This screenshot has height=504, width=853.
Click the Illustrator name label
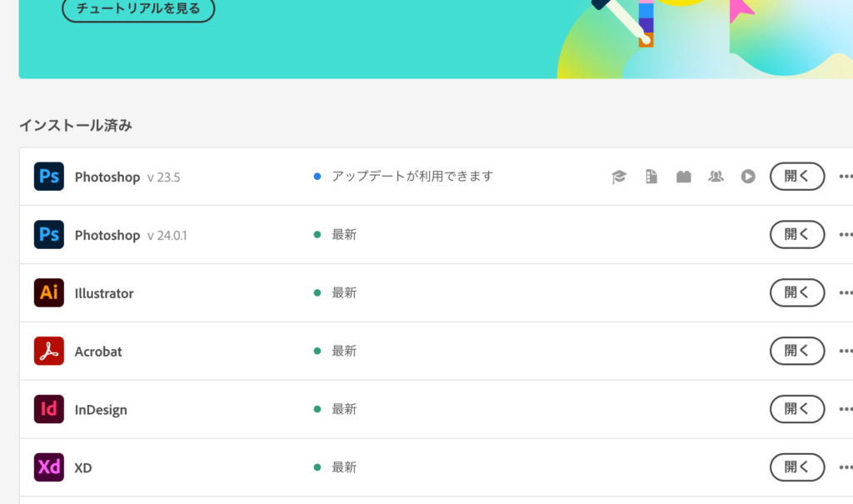tap(104, 293)
